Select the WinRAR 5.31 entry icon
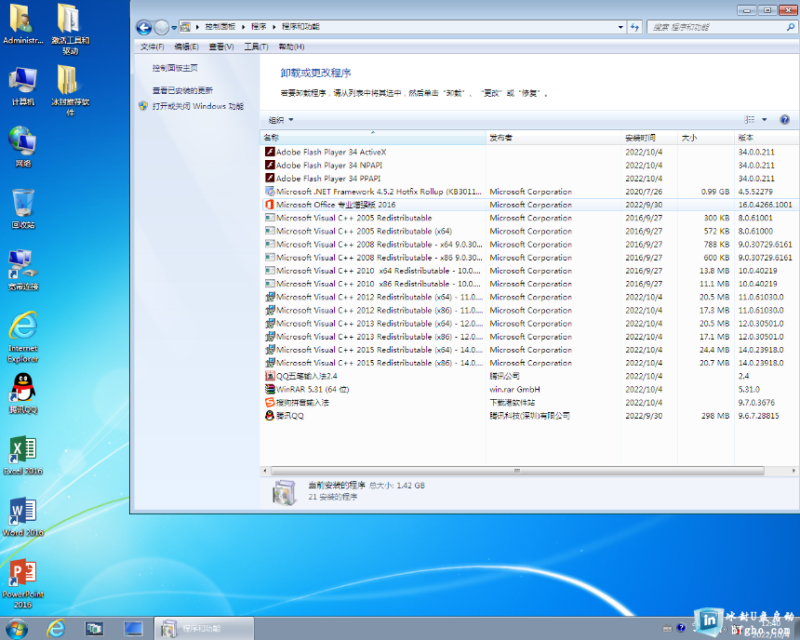800x640 pixels. pyautogui.click(x=268, y=389)
